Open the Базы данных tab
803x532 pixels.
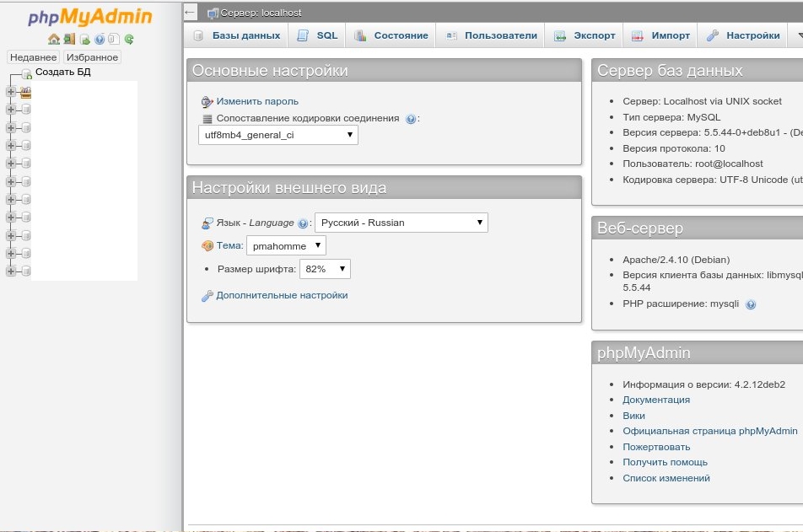[236, 35]
